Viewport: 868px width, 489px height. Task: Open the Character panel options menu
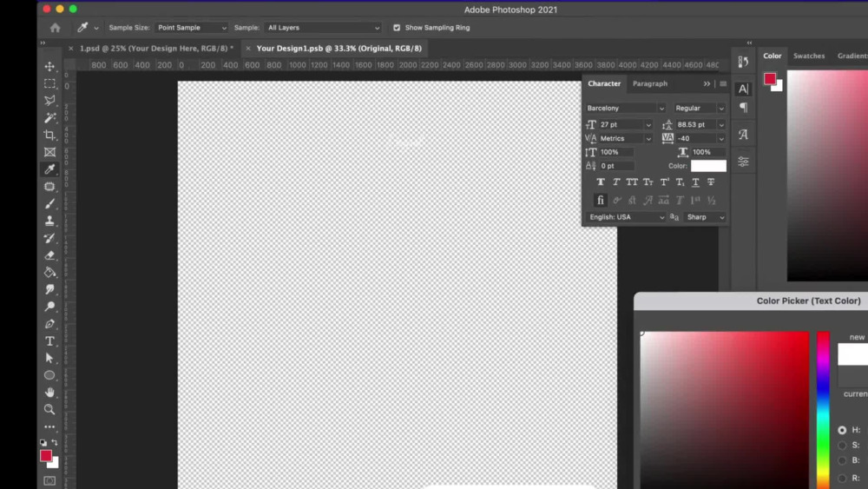click(x=723, y=83)
